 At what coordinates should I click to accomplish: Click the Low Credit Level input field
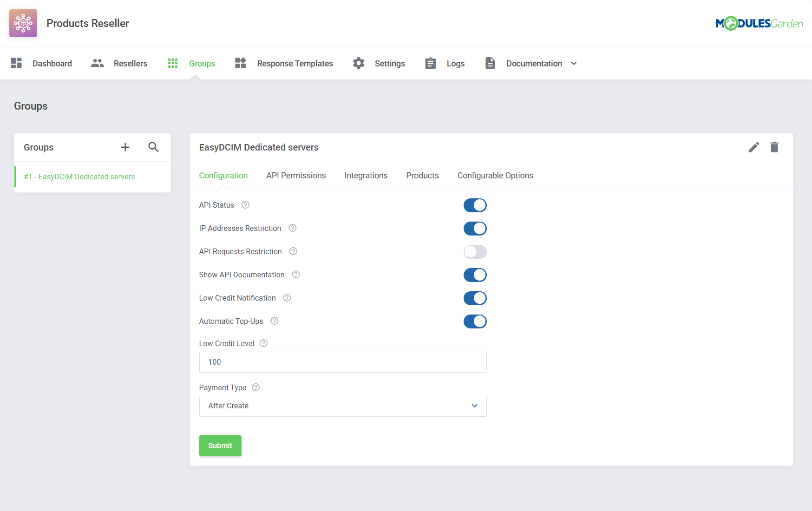point(343,362)
